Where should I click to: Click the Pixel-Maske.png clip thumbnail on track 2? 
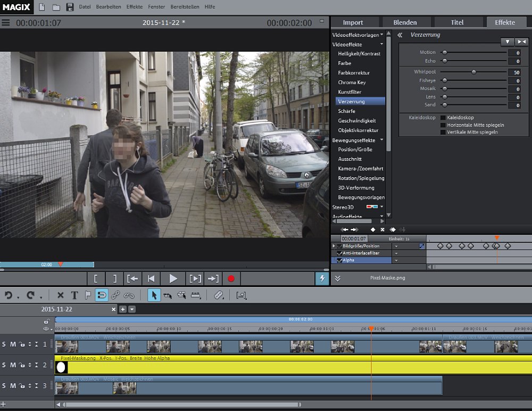click(x=61, y=367)
